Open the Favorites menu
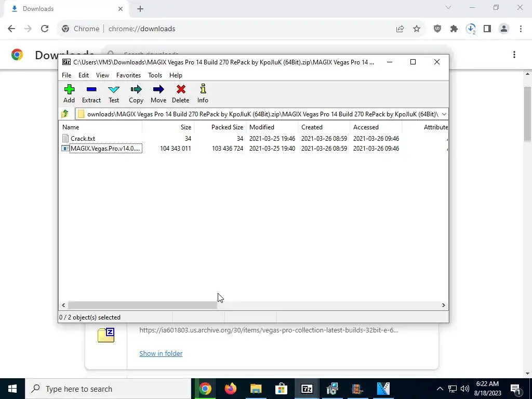532x399 pixels. 129,75
